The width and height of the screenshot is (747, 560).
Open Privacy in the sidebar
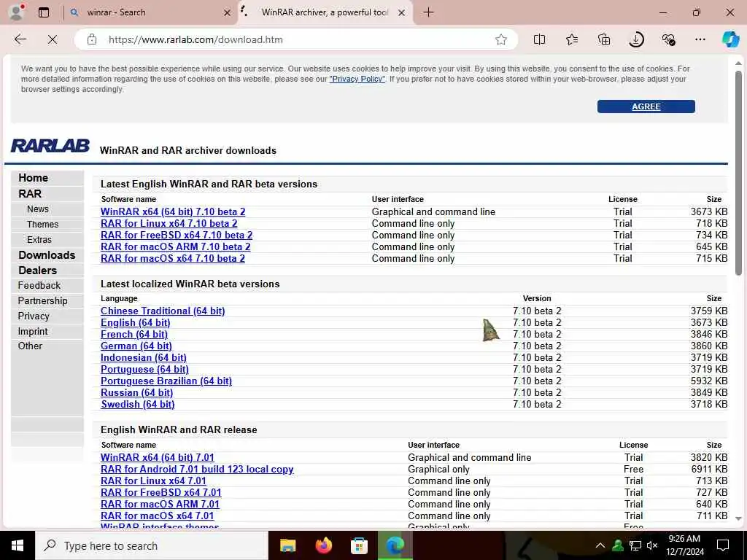34,316
